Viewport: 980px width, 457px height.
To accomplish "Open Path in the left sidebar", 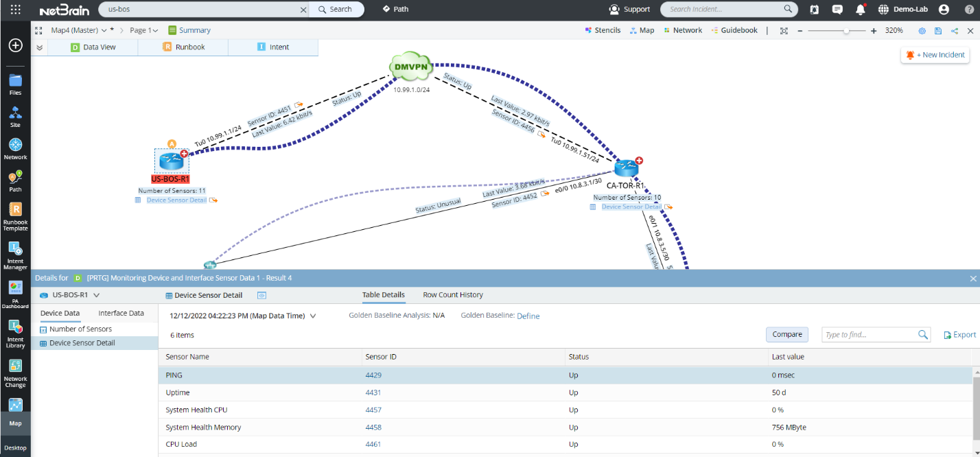I will tap(15, 182).
